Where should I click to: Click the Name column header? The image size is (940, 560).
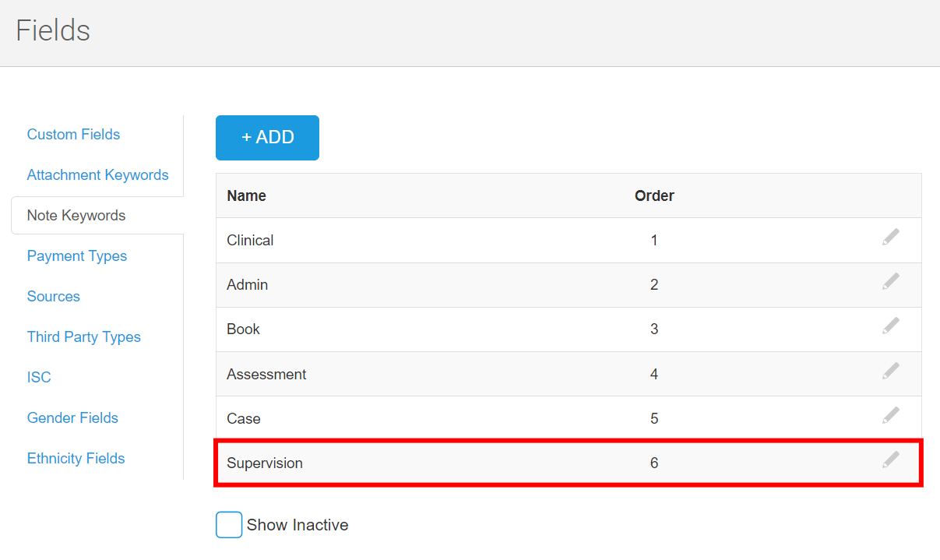coord(246,195)
